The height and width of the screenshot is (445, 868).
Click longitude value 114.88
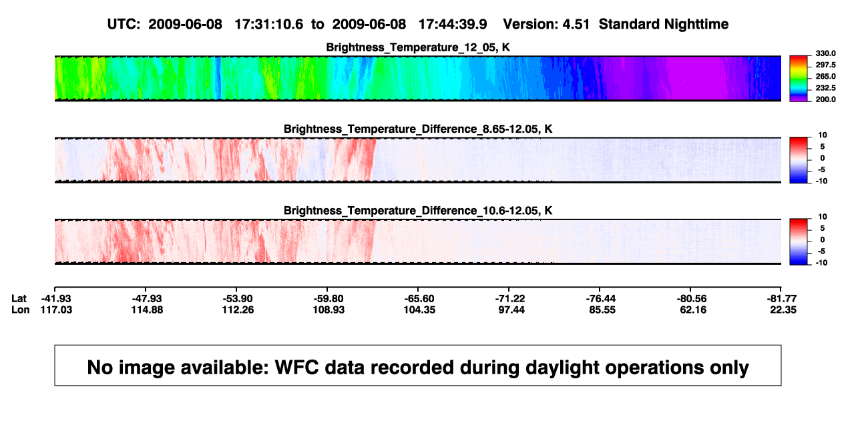coord(146,310)
